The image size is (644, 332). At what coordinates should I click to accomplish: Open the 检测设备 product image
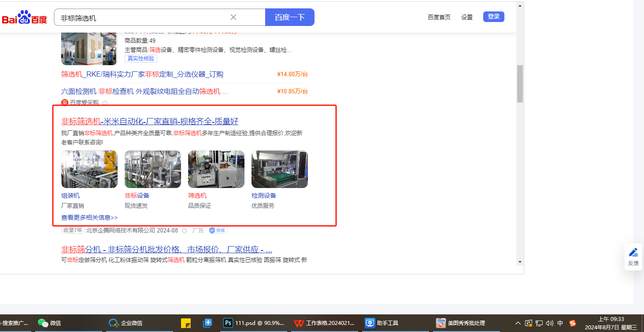click(x=280, y=169)
